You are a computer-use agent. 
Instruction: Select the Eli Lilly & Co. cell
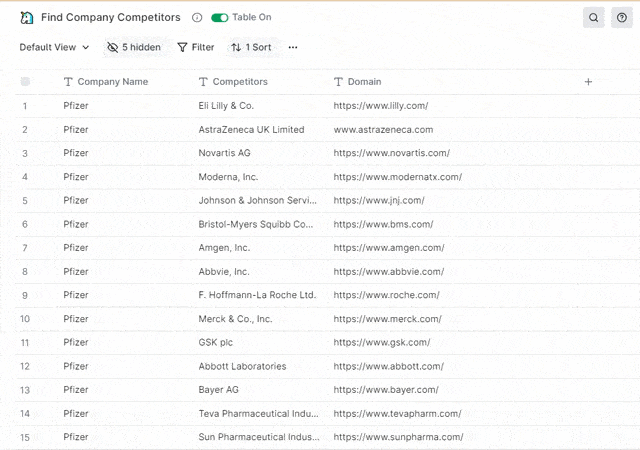click(x=226, y=106)
